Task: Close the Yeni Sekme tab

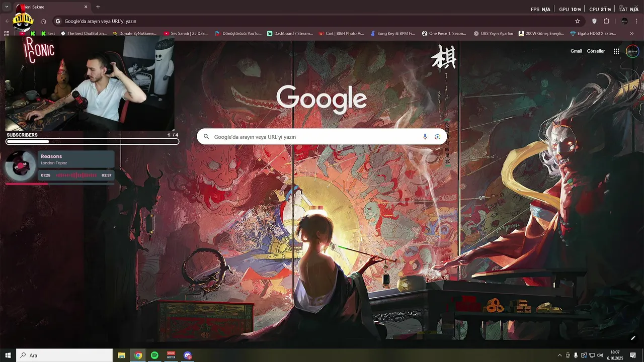Action: point(86,7)
